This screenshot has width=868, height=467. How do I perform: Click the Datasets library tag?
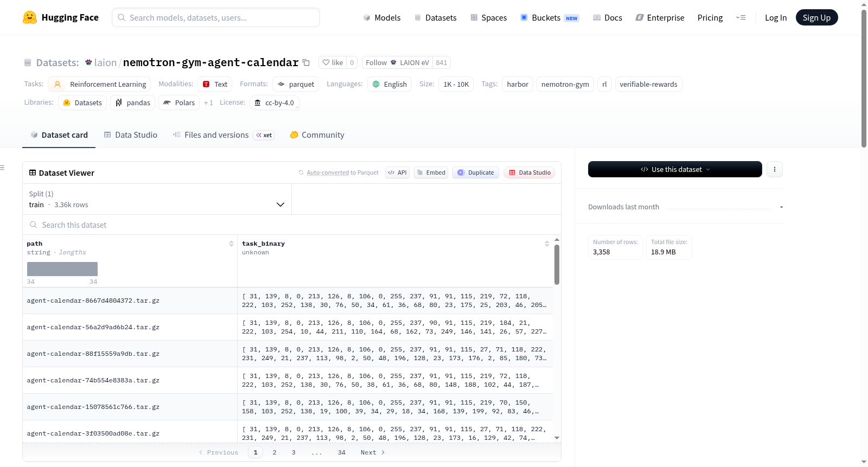(x=82, y=103)
